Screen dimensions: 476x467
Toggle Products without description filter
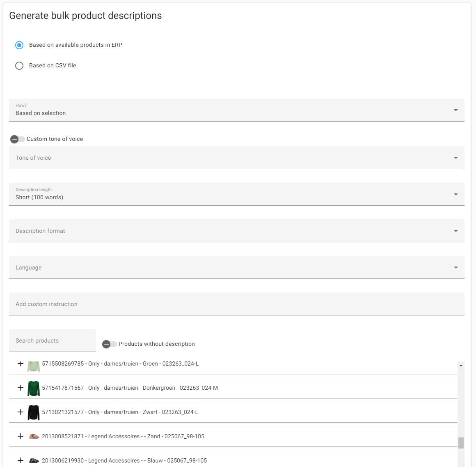point(109,344)
